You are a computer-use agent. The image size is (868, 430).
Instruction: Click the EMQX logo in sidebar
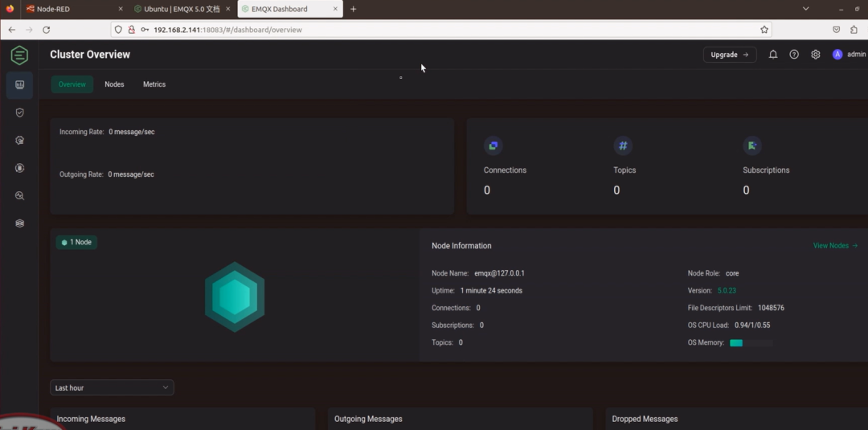click(x=19, y=55)
